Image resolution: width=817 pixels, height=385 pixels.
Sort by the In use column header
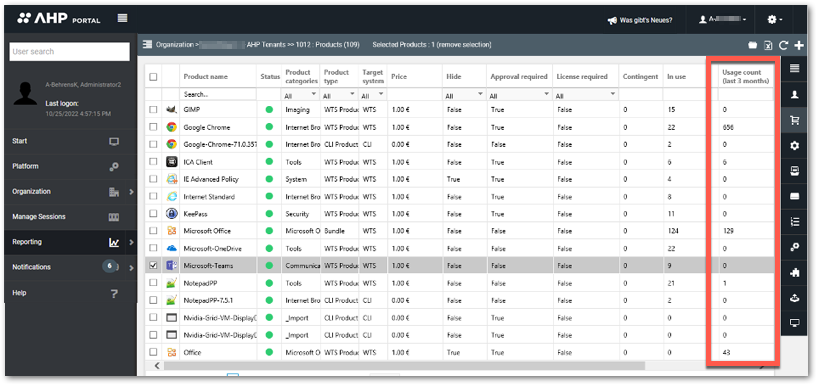click(x=676, y=77)
